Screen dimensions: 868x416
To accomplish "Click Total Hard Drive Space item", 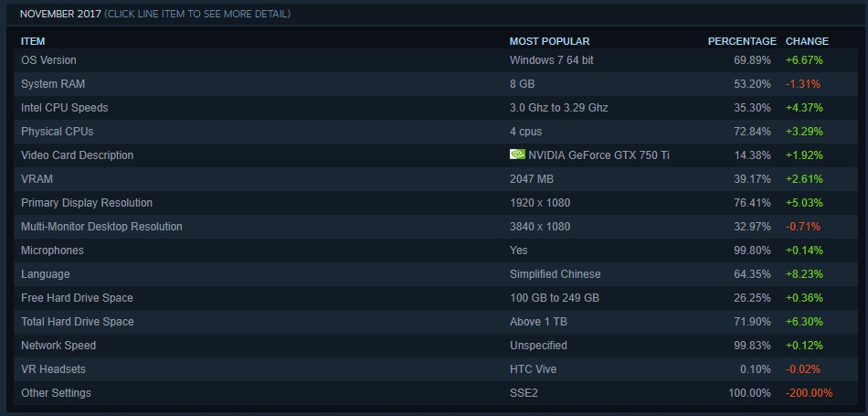I will [x=77, y=322].
